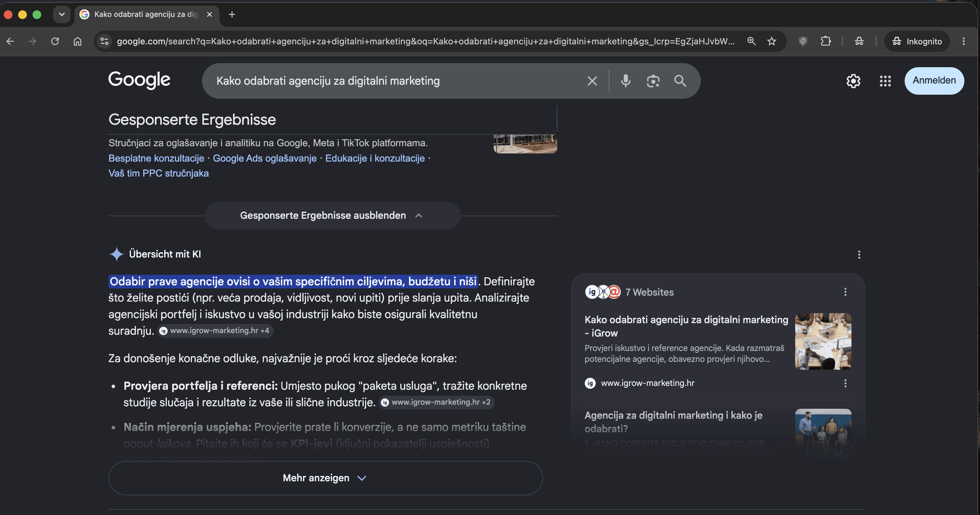Open Edukacije i konzultacije link

point(375,158)
